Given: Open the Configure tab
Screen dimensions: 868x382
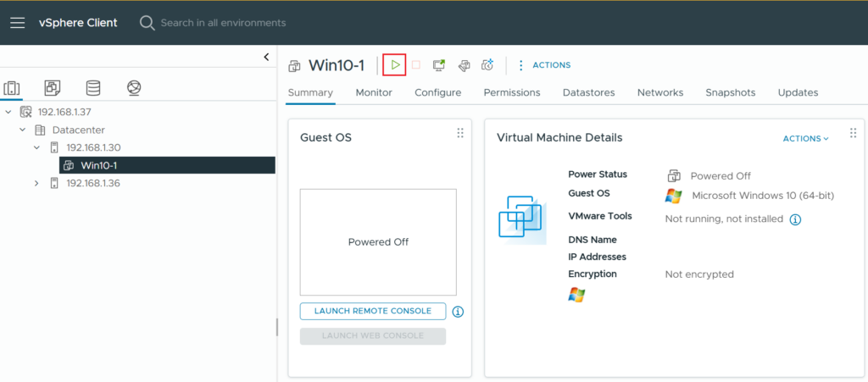Looking at the screenshot, I should coord(438,93).
